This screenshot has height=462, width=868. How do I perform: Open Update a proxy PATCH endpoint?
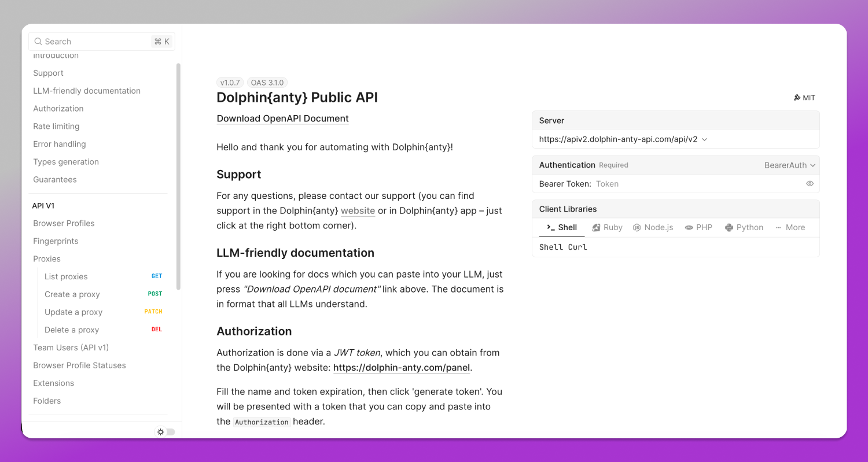pos(104,312)
